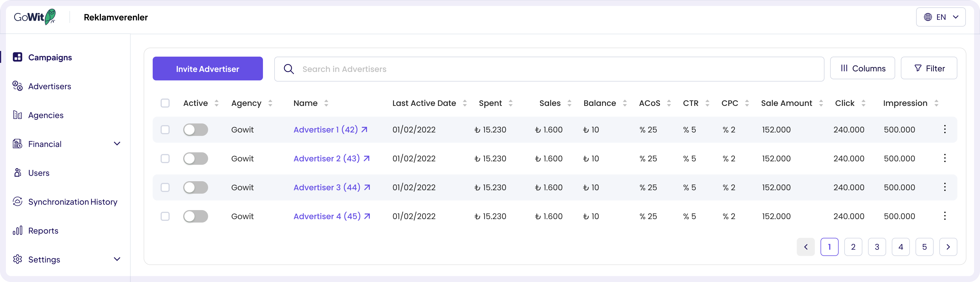Expand the Financial sidebar section

click(117, 144)
